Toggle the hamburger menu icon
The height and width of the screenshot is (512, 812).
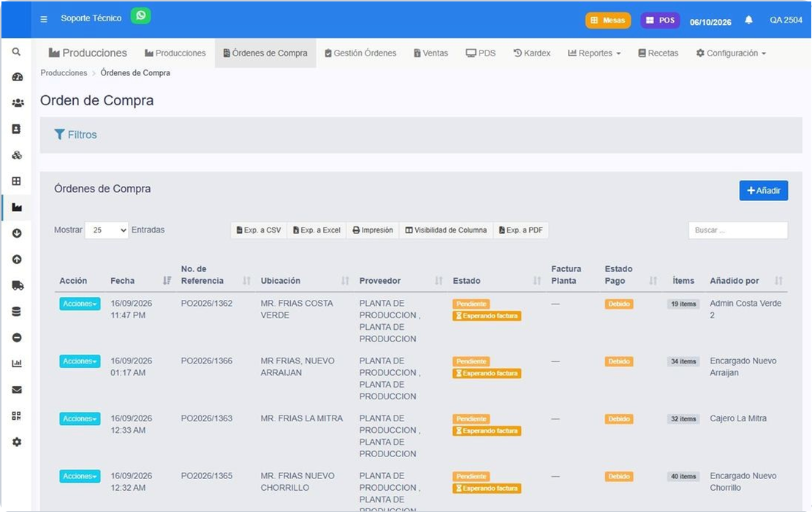[x=44, y=19]
